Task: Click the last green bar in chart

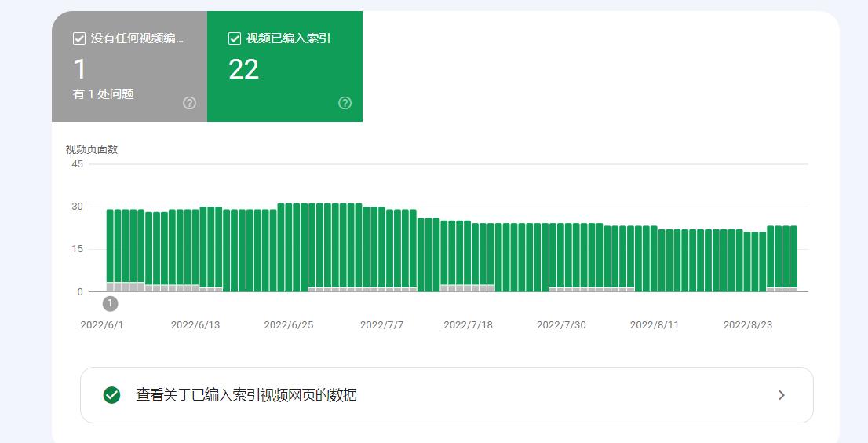Action: coord(793,257)
